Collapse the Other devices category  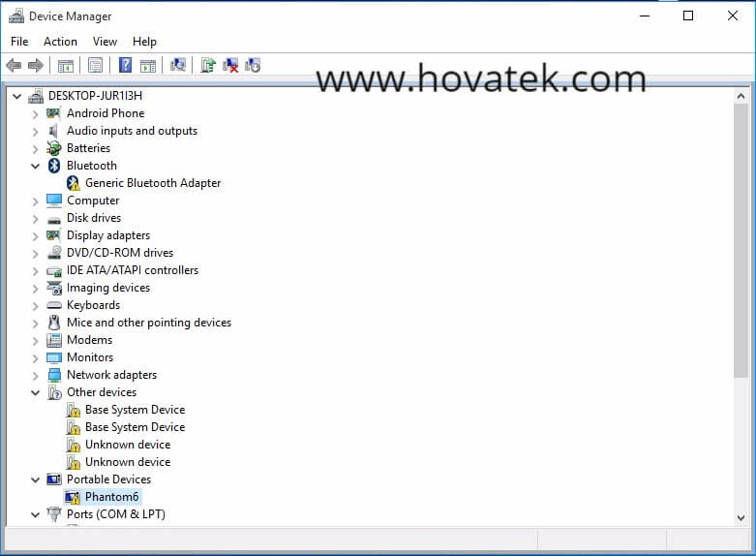(36, 392)
